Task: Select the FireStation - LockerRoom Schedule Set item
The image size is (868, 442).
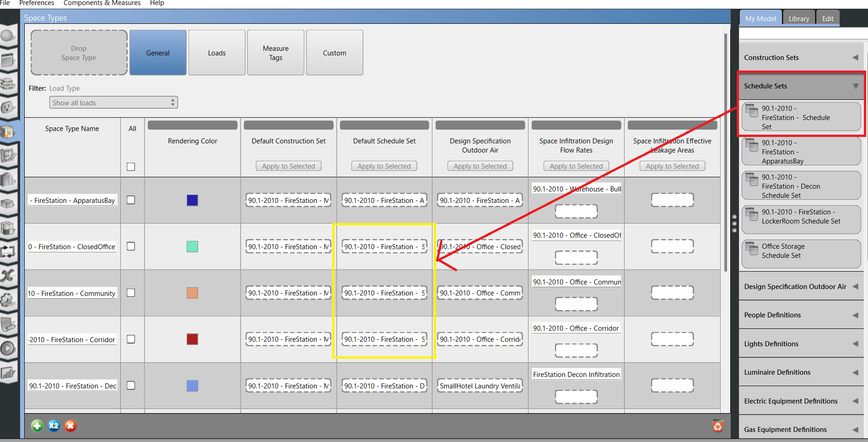Action: 801,219
